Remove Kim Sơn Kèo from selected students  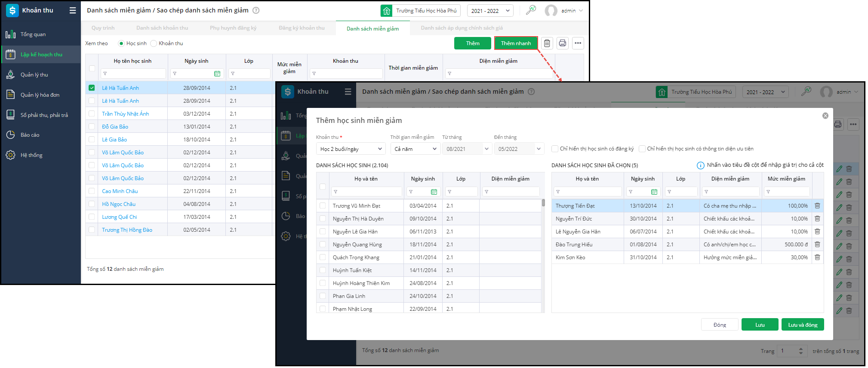point(817,258)
